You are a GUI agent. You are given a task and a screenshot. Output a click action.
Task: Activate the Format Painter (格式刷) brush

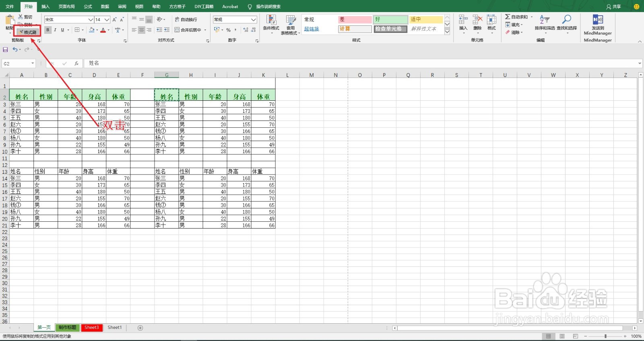tap(27, 32)
